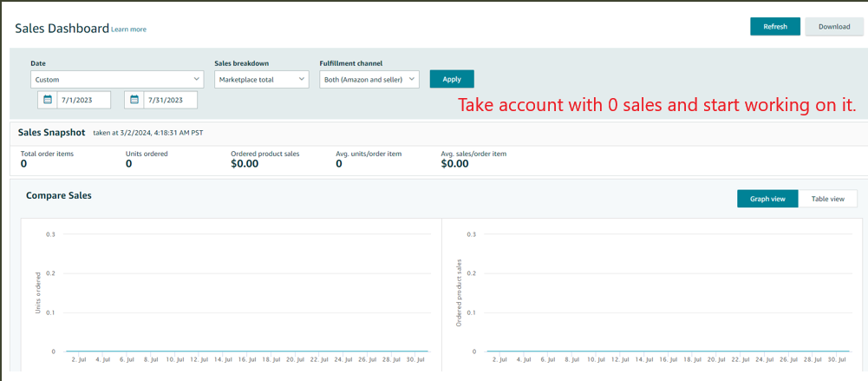Click the 7/31/2023 end date field
The width and height of the screenshot is (868, 381).
[x=170, y=101]
